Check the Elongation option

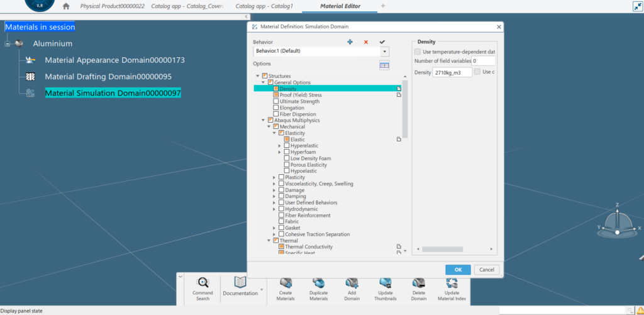[x=276, y=108]
